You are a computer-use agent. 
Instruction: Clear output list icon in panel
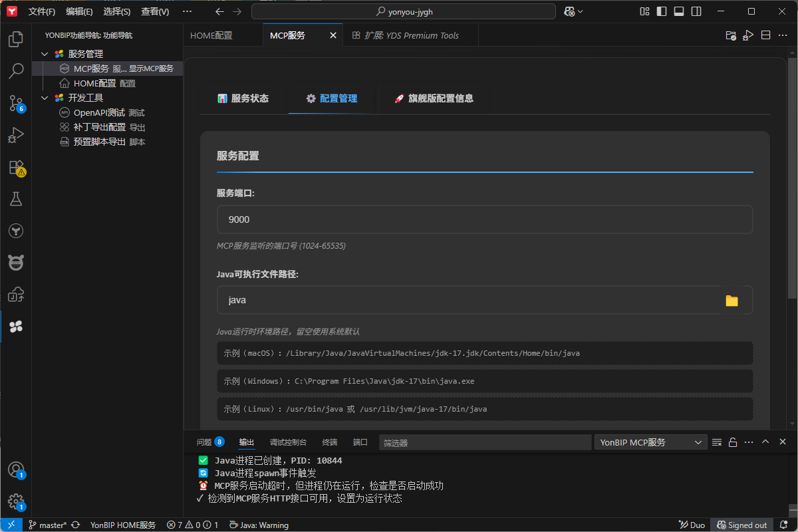click(717, 442)
